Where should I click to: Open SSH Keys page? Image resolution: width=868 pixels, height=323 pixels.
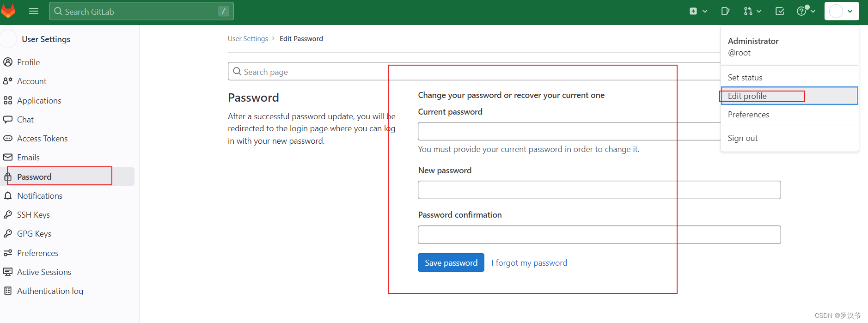click(x=33, y=214)
